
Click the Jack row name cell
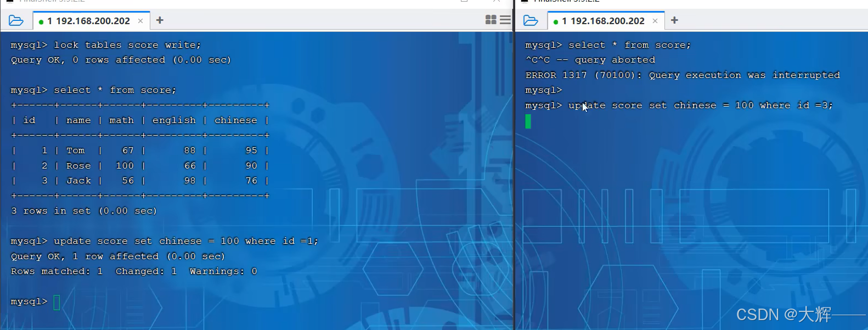78,181
